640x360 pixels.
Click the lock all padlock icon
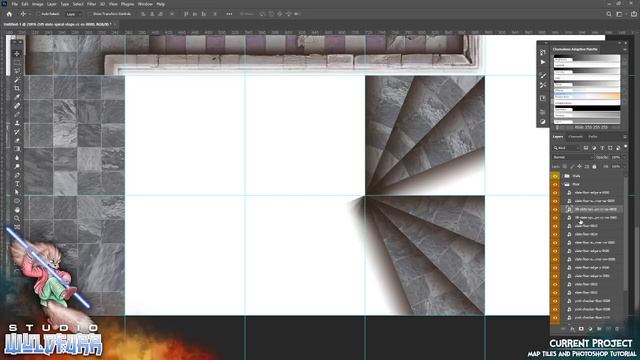click(594, 166)
